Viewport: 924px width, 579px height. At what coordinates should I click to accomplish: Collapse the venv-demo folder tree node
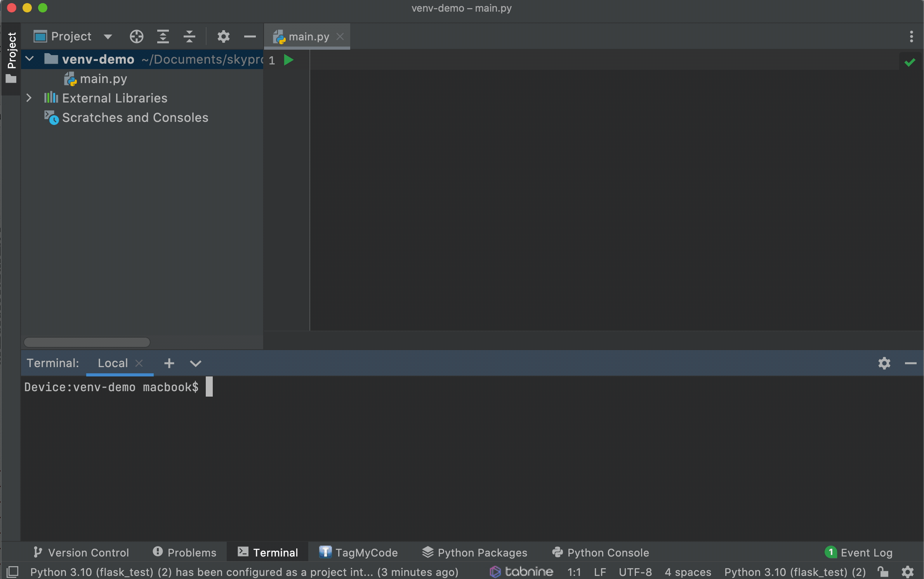click(x=30, y=59)
